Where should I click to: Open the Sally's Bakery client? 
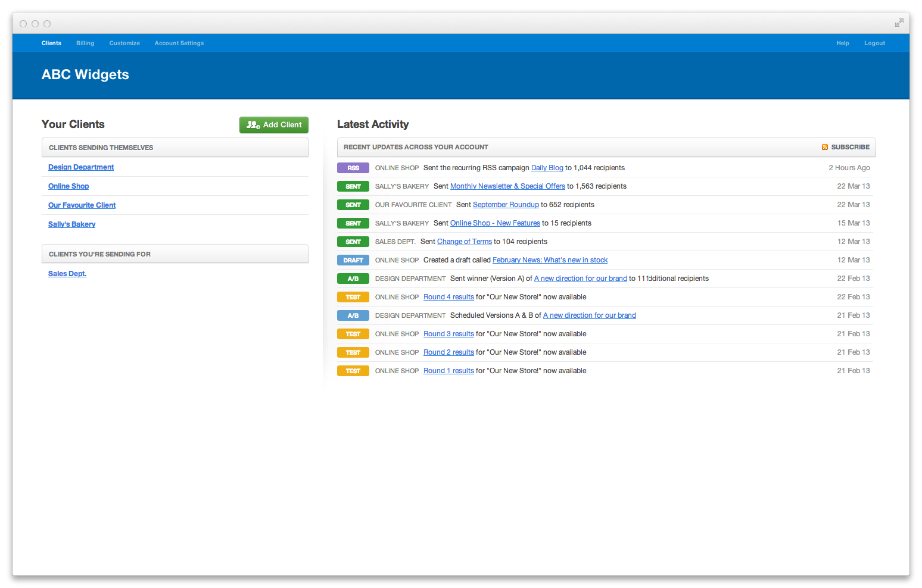(72, 224)
